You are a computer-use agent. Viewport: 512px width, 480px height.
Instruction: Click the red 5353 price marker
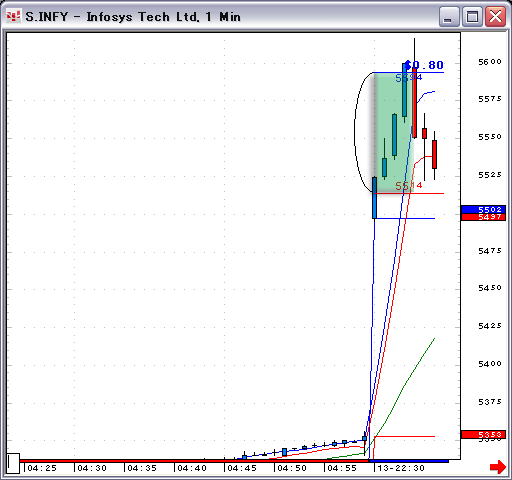click(x=483, y=434)
